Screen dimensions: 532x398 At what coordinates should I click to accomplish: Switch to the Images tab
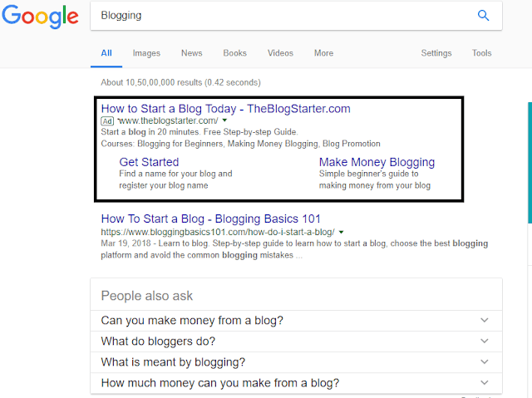click(146, 53)
